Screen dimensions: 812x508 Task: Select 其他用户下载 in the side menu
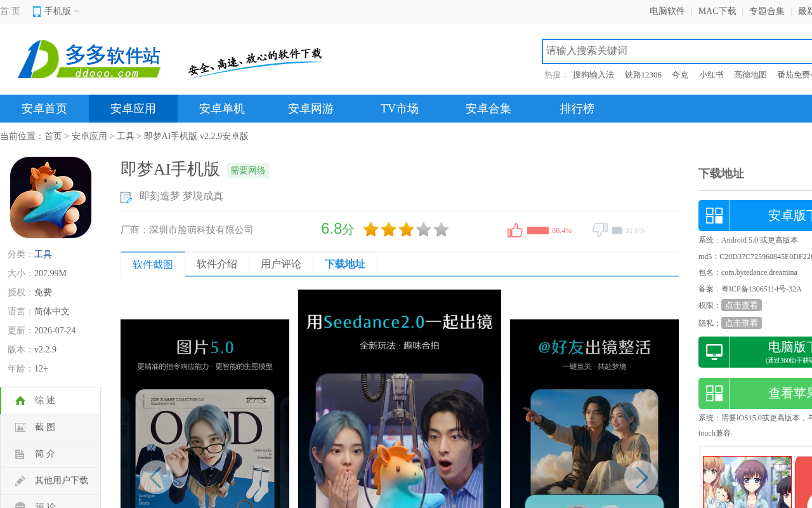pos(51,481)
